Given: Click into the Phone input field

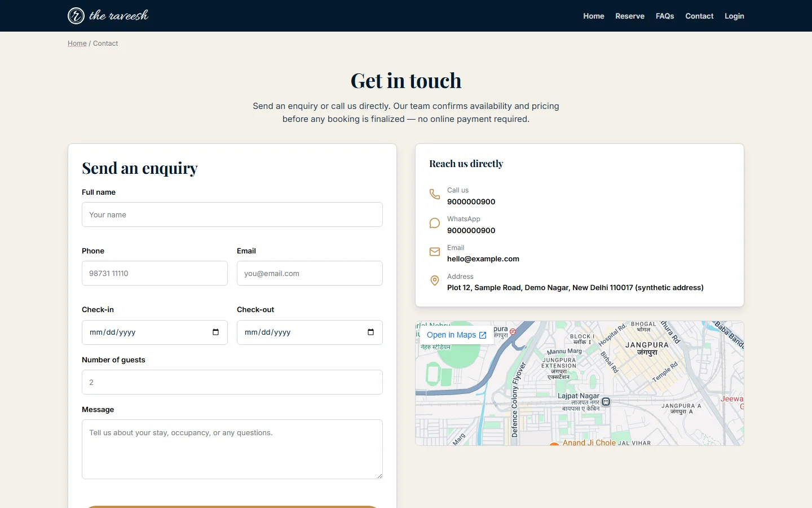Looking at the screenshot, I should pos(155,273).
